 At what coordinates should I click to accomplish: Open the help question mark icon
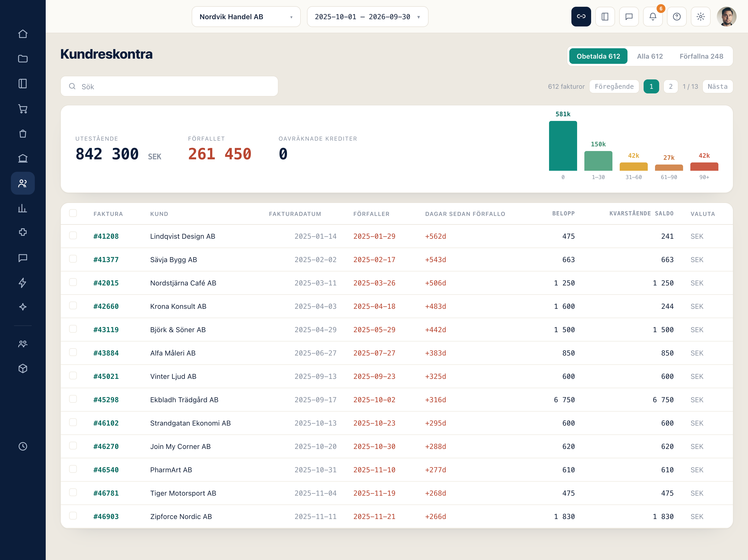677,17
